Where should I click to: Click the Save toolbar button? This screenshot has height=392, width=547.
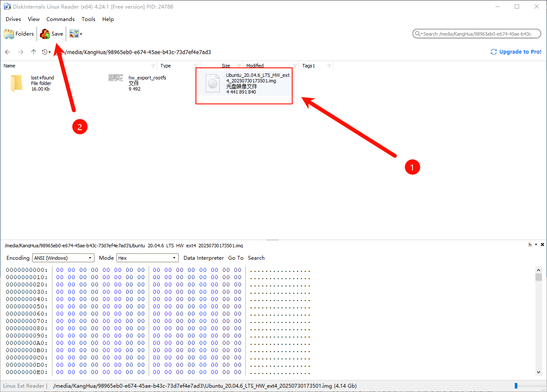52,34
